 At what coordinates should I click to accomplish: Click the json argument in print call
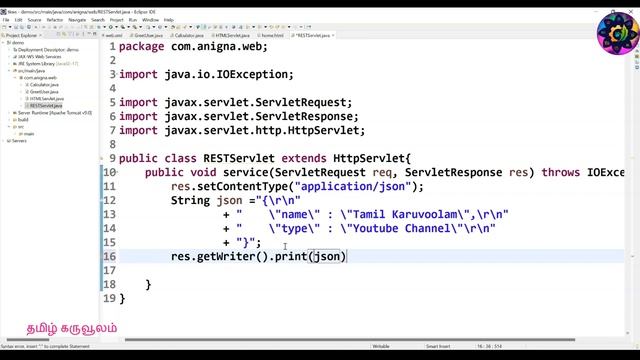(327, 256)
